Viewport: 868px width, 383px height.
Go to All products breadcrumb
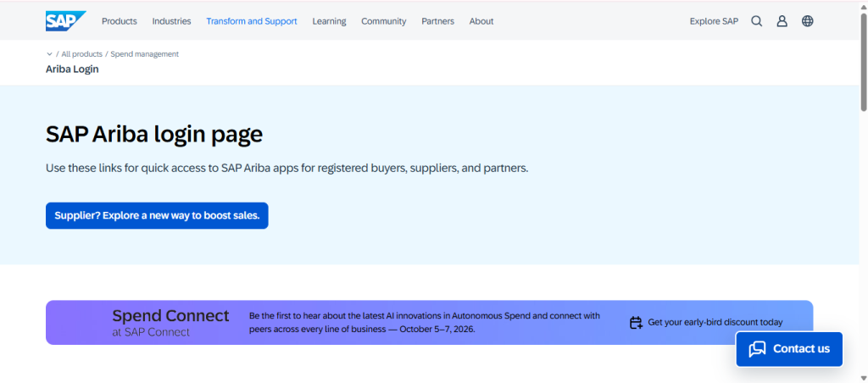point(82,54)
